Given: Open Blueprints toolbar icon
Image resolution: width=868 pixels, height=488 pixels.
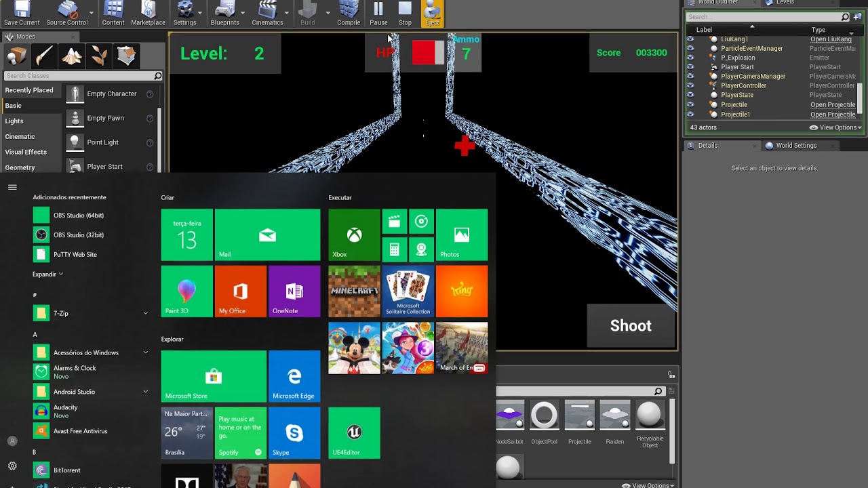Looking at the screenshot, I should (x=224, y=14).
